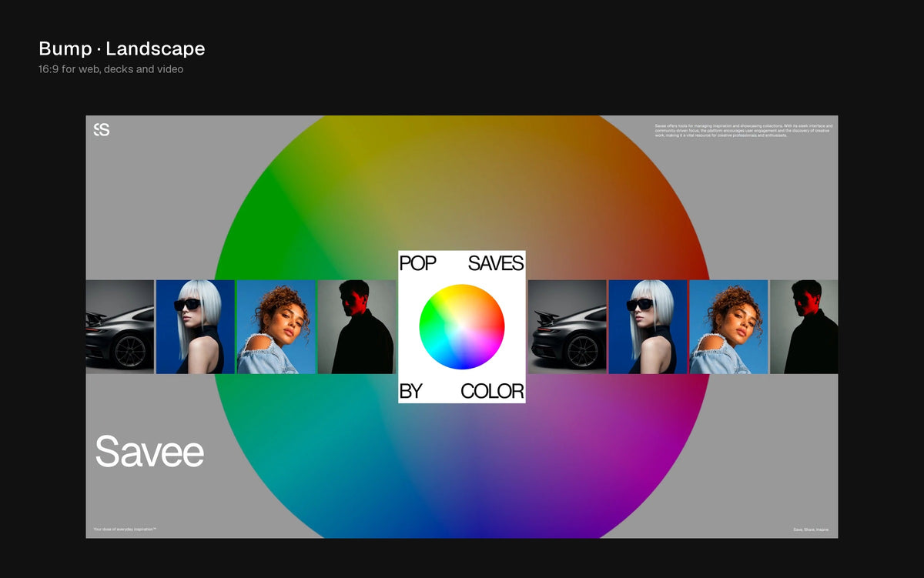The width and height of the screenshot is (924, 578).
Task: Open the white-haired woman thumbnail right of the card
Action: (648, 327)
